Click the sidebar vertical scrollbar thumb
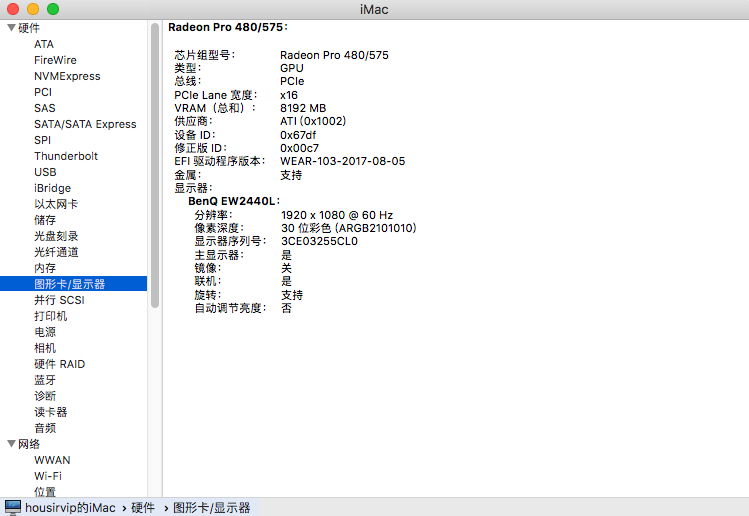The height and width of the screenshot is (516, 749). click(x=155, y=166)
